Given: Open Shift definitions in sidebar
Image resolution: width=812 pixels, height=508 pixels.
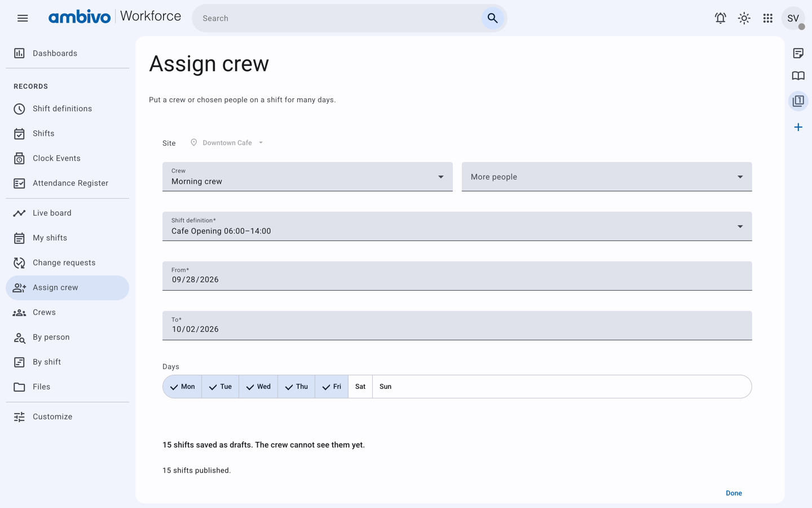Looking at the screenshot, I should point(68,108).
